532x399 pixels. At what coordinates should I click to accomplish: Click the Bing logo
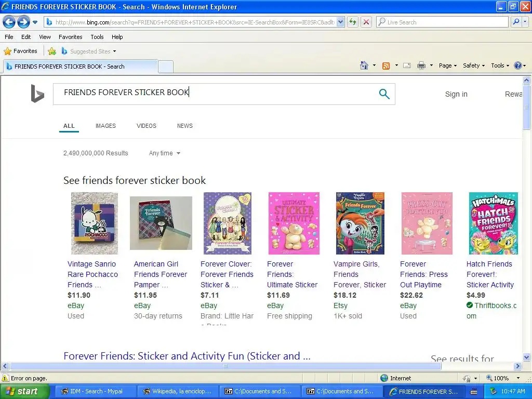coord(37,94)
